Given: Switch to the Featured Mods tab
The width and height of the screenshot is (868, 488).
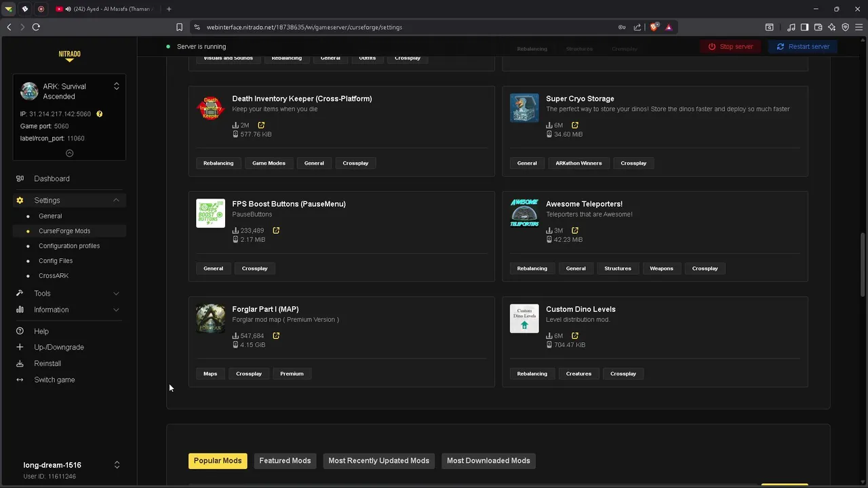Looking at the screenshot, I should [285, 461].
